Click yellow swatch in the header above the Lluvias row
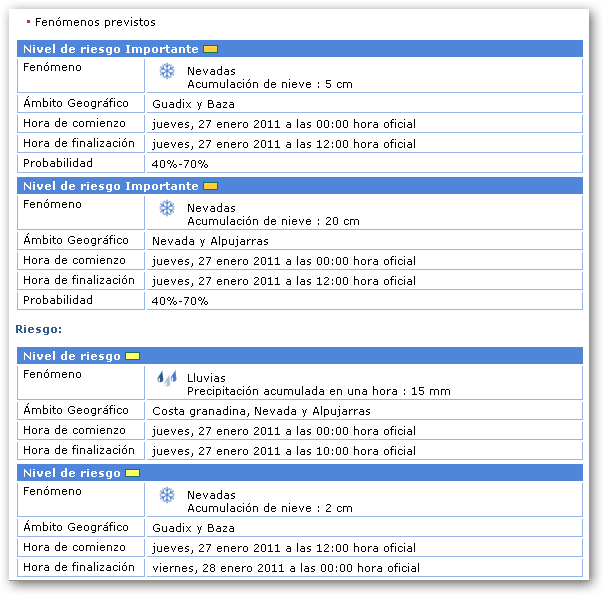Image resolution: width=603 pixels, height=595 pixels. click(x=132, y=356)
